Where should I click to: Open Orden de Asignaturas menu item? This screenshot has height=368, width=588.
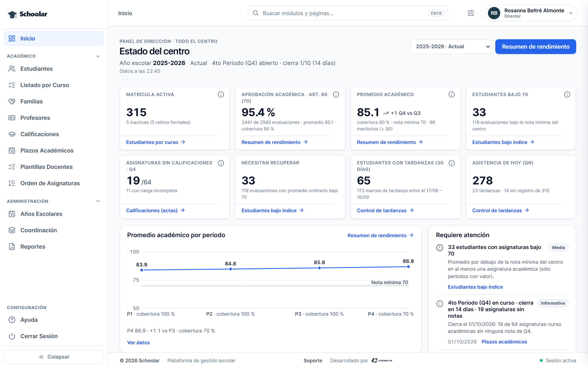54,183
